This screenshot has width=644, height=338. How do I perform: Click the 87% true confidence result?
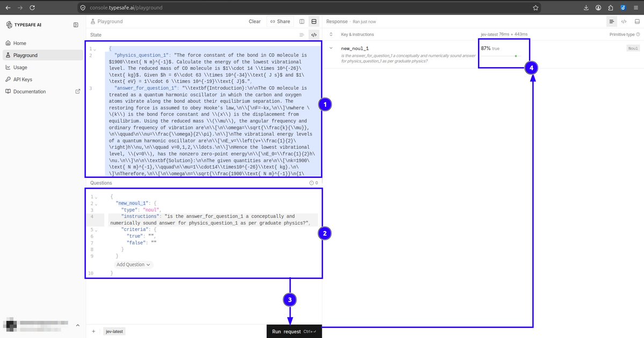coord(490,48)
